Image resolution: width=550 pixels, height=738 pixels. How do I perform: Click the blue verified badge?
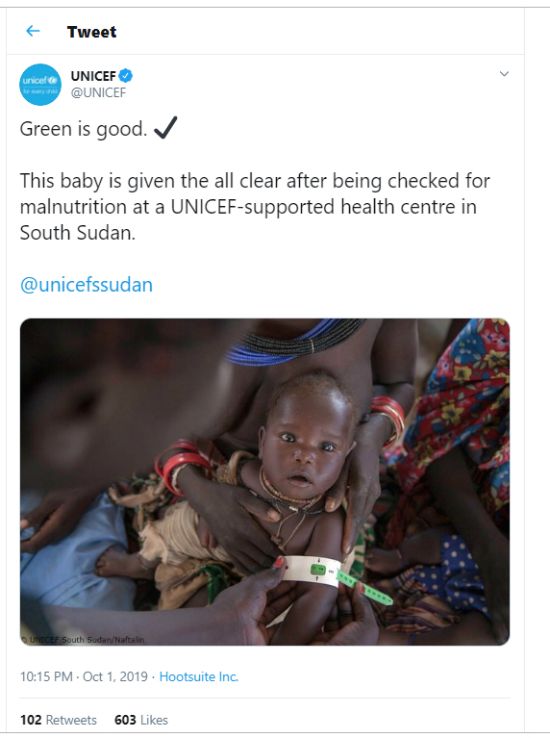point(126,75)
